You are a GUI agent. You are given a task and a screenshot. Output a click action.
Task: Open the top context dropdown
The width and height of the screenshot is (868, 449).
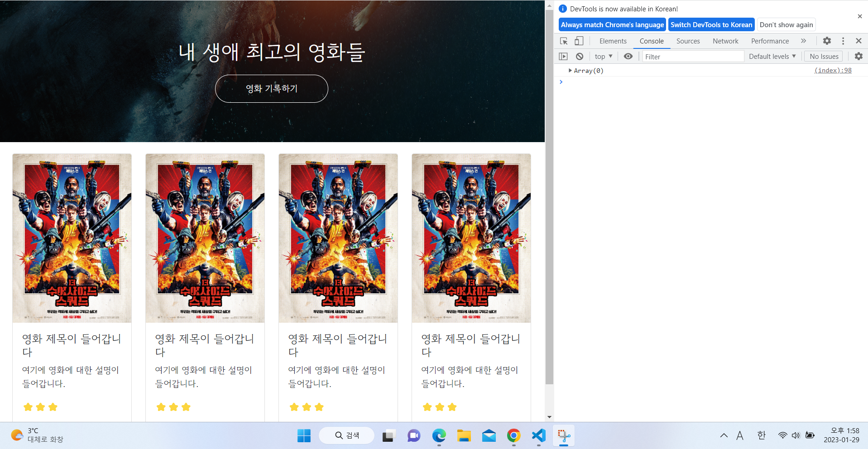604,57
